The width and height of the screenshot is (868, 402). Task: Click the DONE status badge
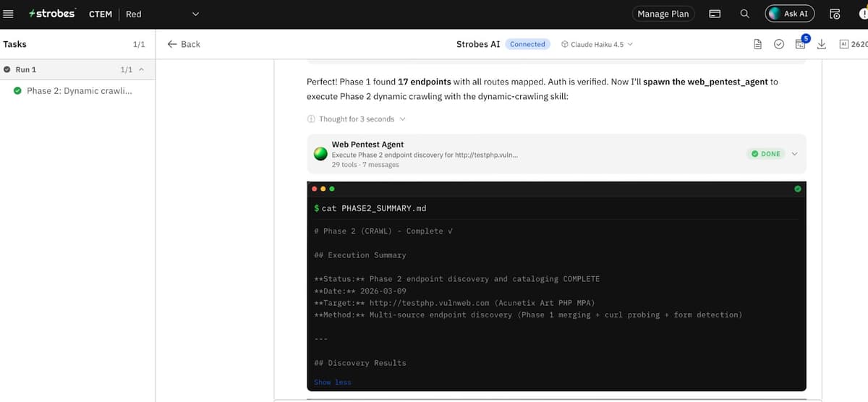[766, 154]
